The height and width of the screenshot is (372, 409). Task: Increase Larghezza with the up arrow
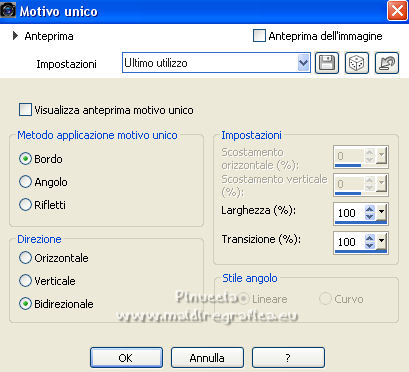(x=370, y=209)
